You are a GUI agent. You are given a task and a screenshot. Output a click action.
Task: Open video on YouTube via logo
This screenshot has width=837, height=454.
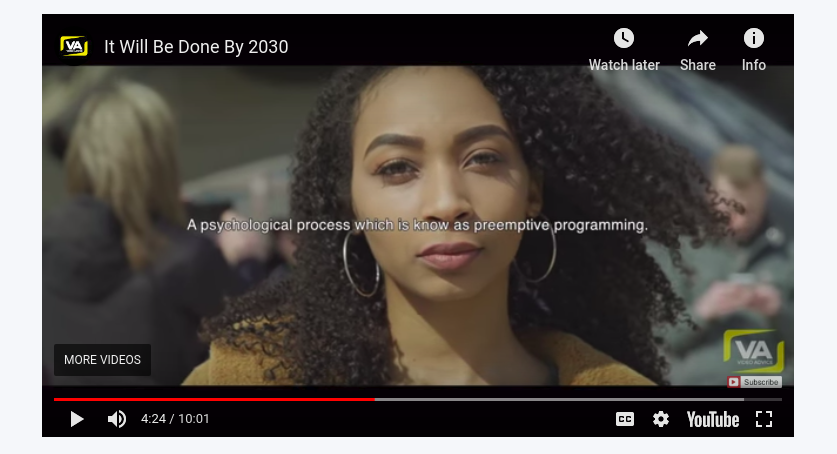pyautogui.click(x=713, y=419)
